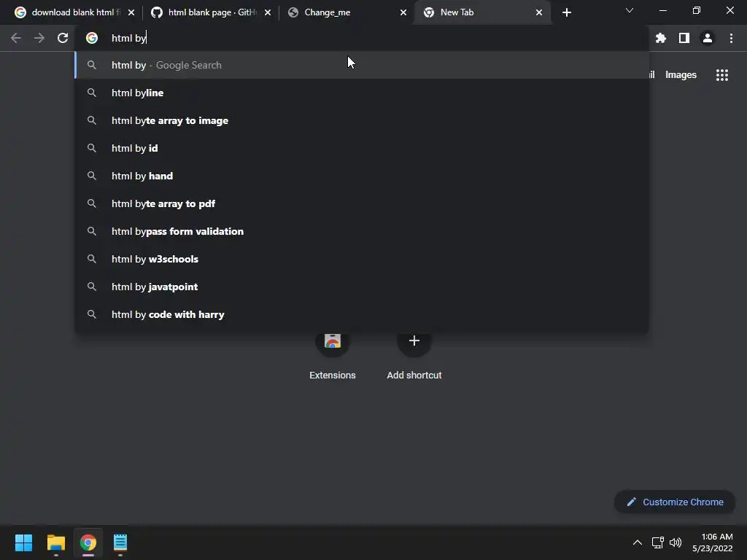
Task: Click the browser forward arrow
Action: tap(39, 38)
